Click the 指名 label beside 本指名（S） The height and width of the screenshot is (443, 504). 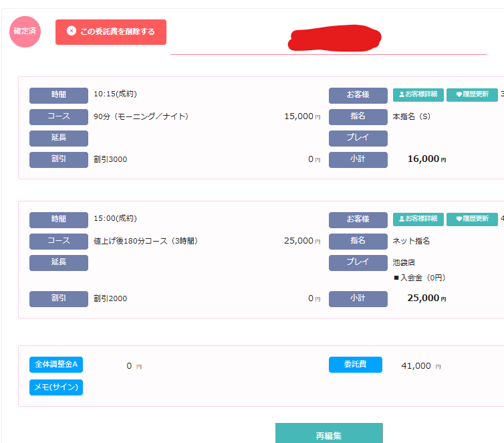[358, 116]
